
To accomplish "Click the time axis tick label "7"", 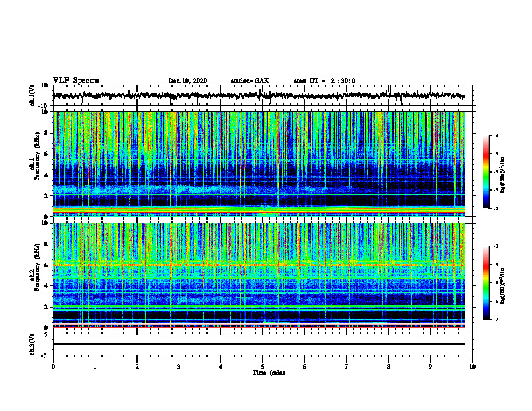I will pos(347,367).
